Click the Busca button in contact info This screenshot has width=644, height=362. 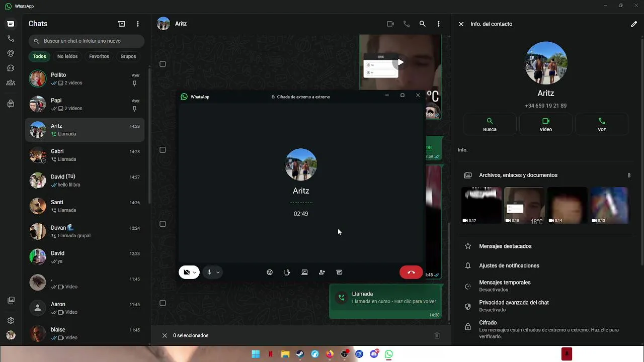(490, 125)
